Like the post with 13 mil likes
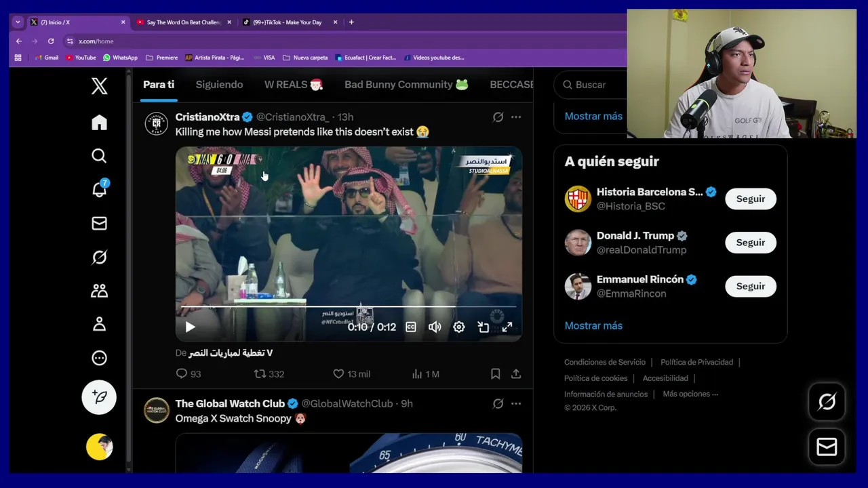 (351, 374)
